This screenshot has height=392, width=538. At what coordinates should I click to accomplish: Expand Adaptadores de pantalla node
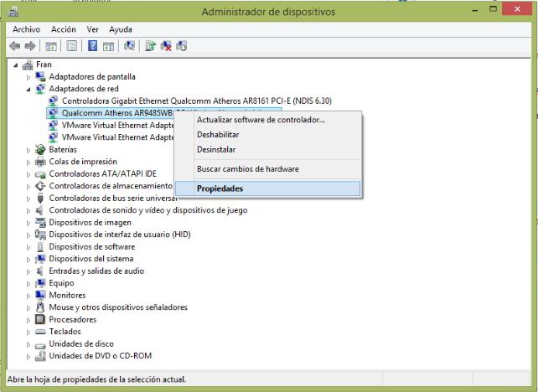coord(28,77)
